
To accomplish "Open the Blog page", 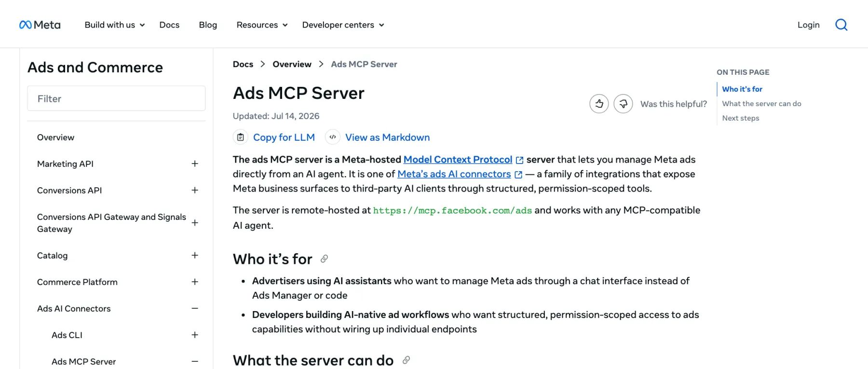I will (x=208, y=25).
